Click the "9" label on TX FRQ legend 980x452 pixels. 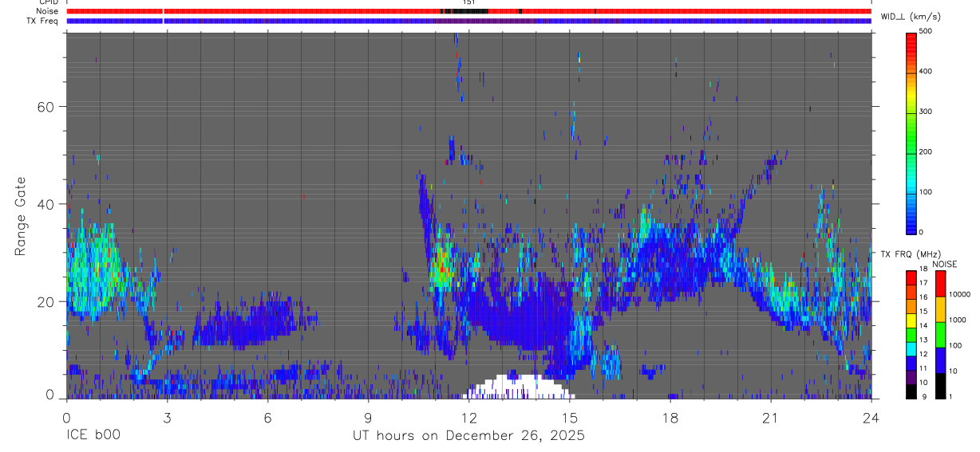[923, 396]
